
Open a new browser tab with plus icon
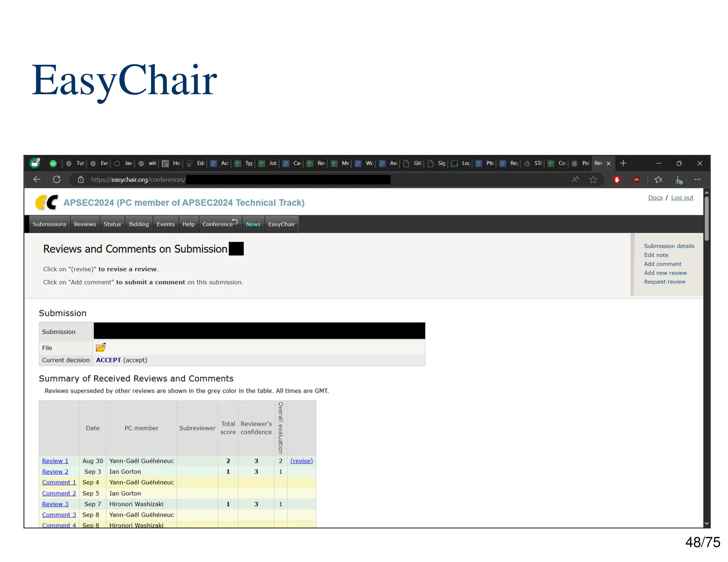[x=623, y=163]
